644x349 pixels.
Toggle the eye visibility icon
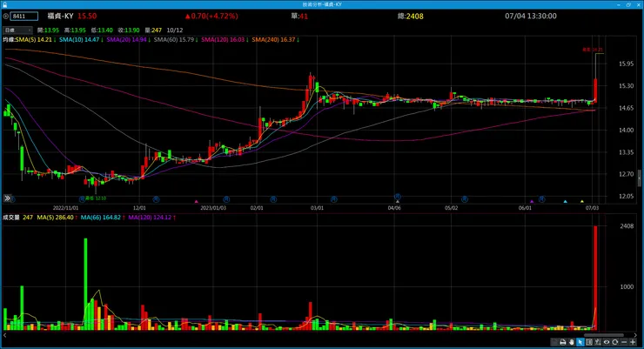click(x=607, y=342)
